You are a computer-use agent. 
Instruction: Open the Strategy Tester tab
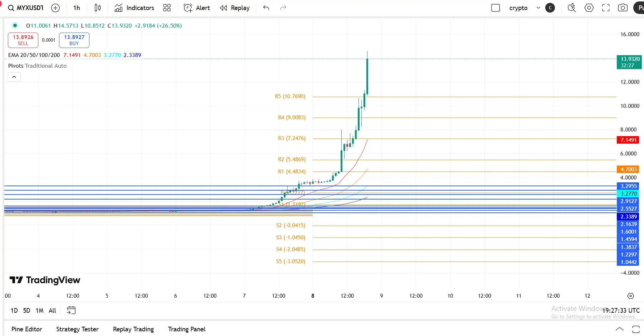pyautogui.click(x=77, y=329)
